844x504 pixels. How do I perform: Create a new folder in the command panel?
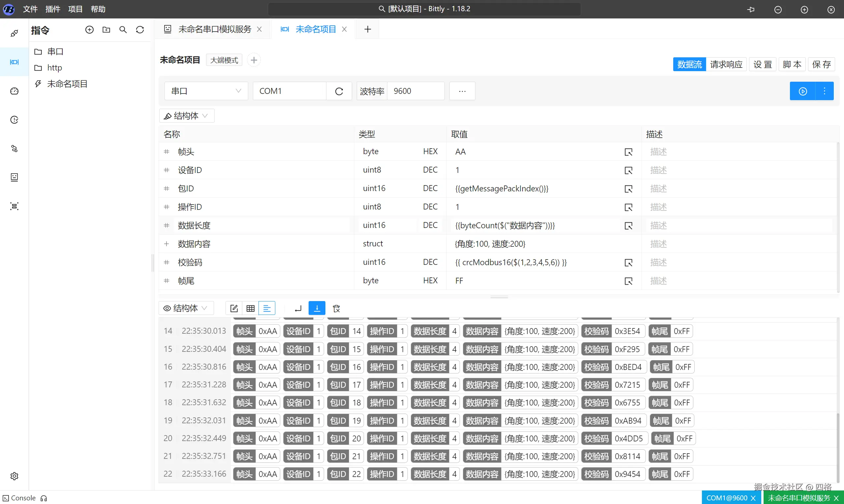point(106,30)
